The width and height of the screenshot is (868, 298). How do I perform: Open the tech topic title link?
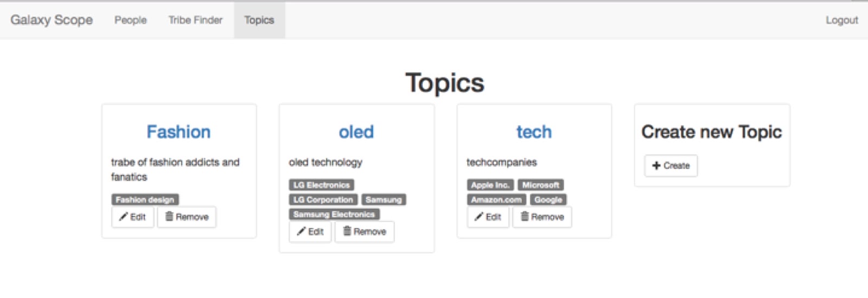click(x=534, y=132)
